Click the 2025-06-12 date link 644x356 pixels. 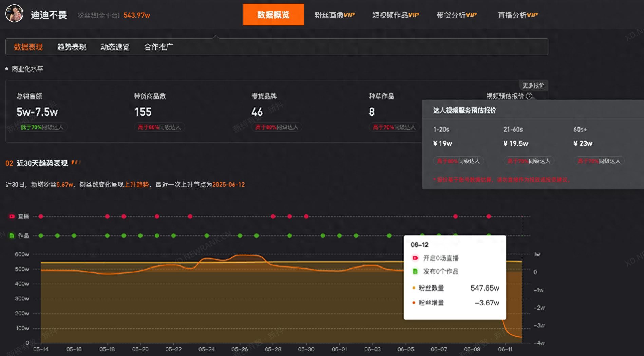228,185
